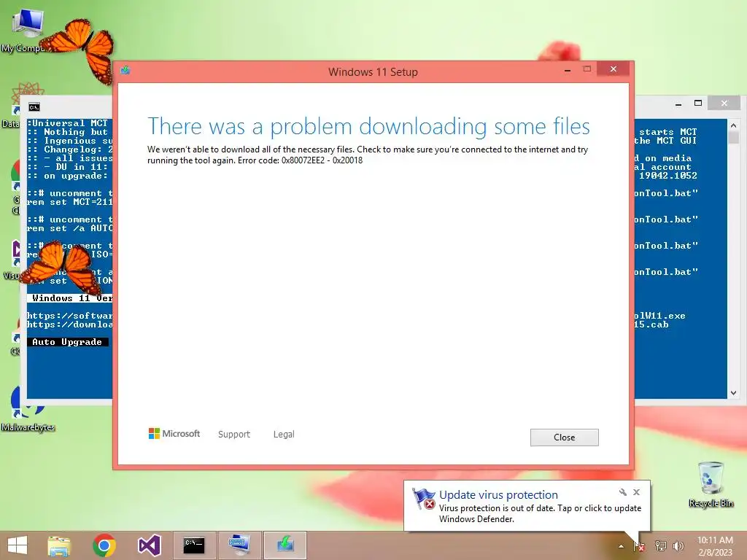Image resolution: width=747 pixels, height=560 pixels.
Task: Show hidden system tray icons
Action: pyautogui.click(x=621, y=546)
